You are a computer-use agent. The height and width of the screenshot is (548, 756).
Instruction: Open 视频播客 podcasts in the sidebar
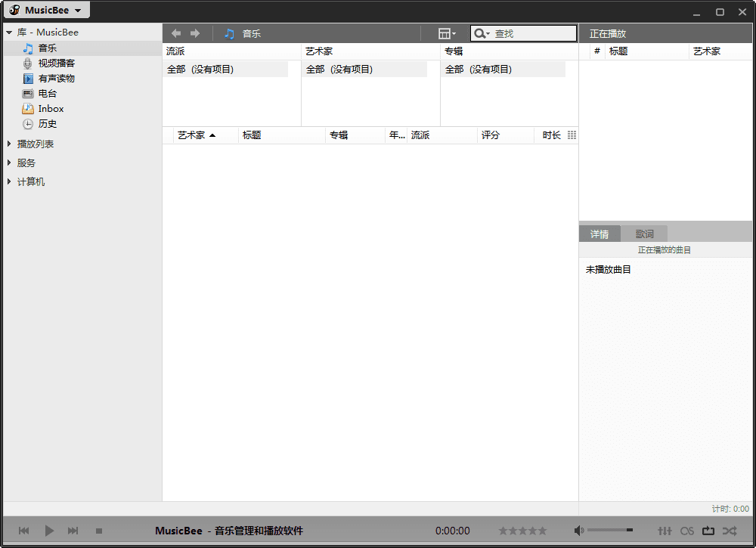[57, 63]
